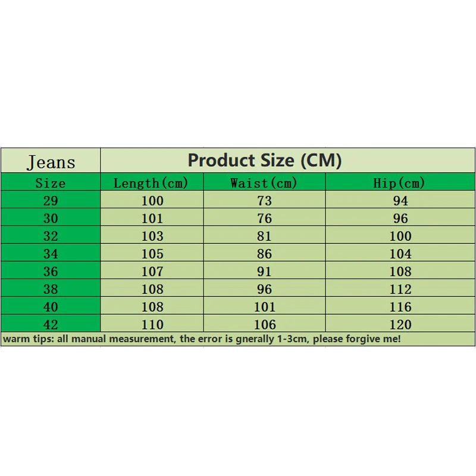Click length value 107 in size 36 row
Screen dimensions: 476x476
152,271
